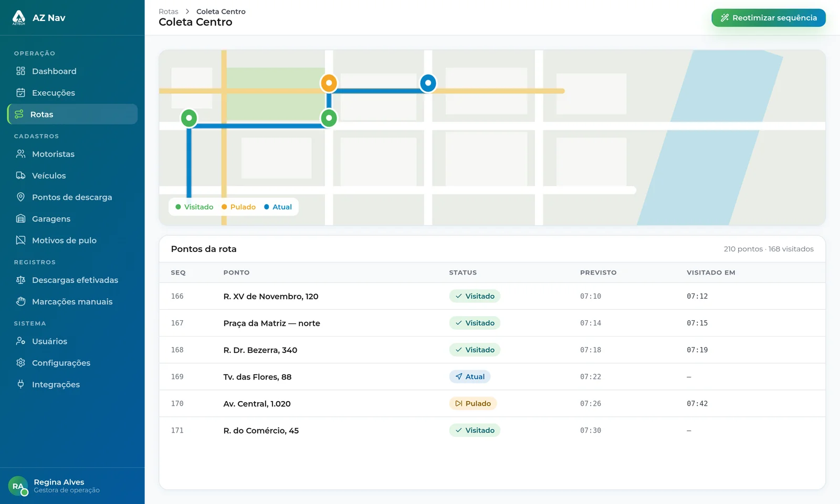Viewport: 840px width, 504px height.
Task: Click blue Atual legend dot
Action: coord(267,207)
